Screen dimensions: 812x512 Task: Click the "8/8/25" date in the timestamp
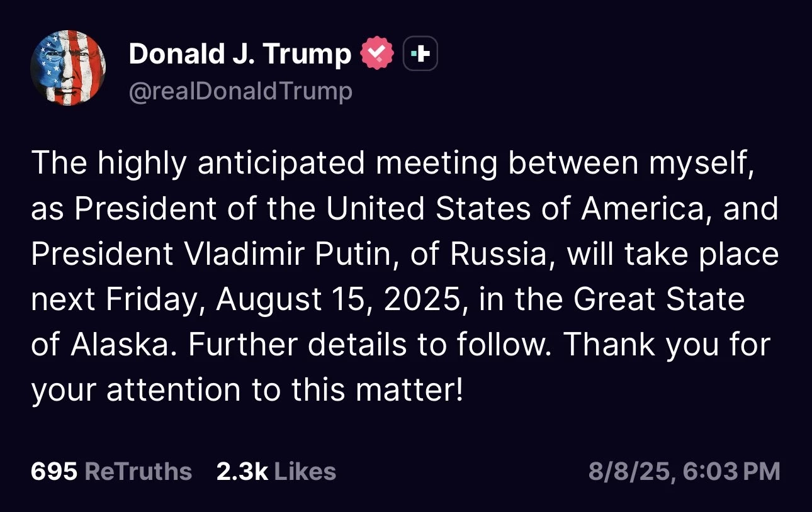click(626, 471)
